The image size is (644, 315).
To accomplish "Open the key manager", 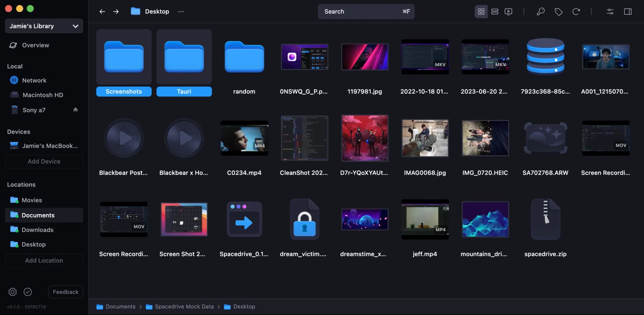I will (541, 11).
